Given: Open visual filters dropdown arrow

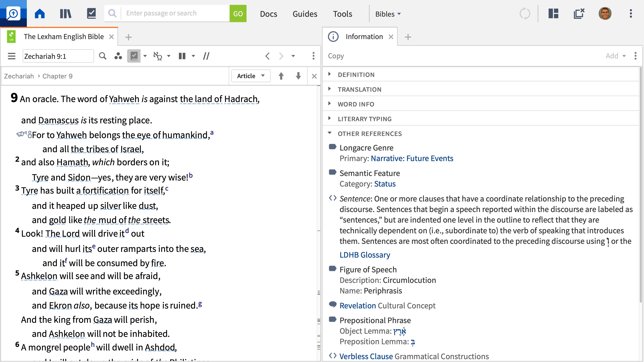Looking at the screenshot, I should pos(145,56).
